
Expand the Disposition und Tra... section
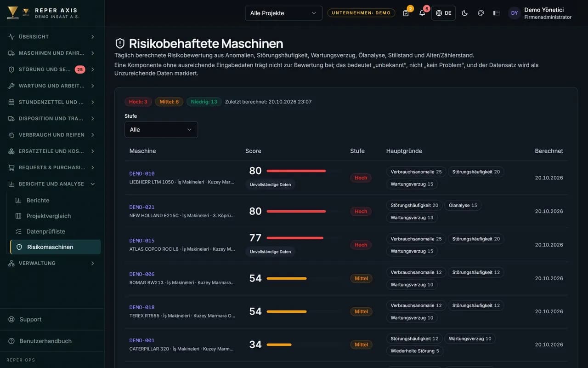52,118
